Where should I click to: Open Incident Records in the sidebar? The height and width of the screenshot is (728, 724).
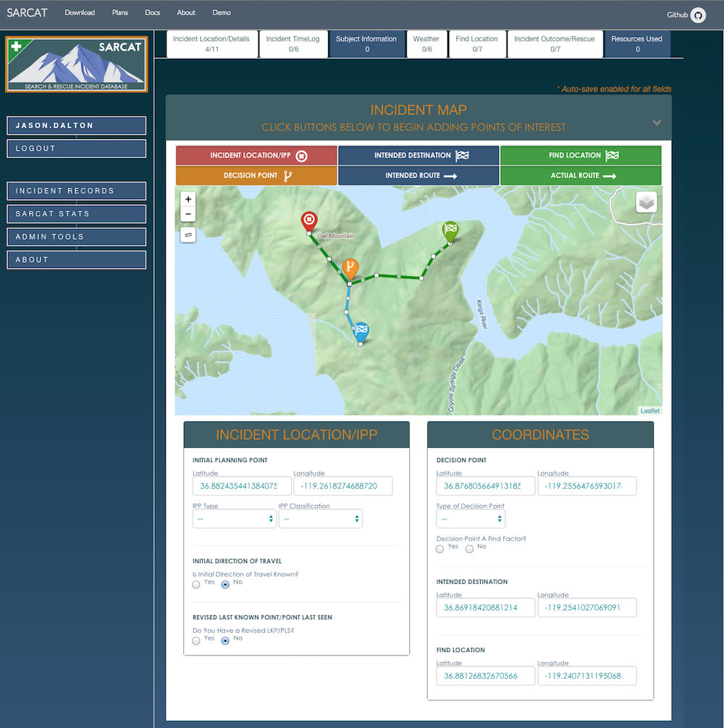tap(77, 191)
